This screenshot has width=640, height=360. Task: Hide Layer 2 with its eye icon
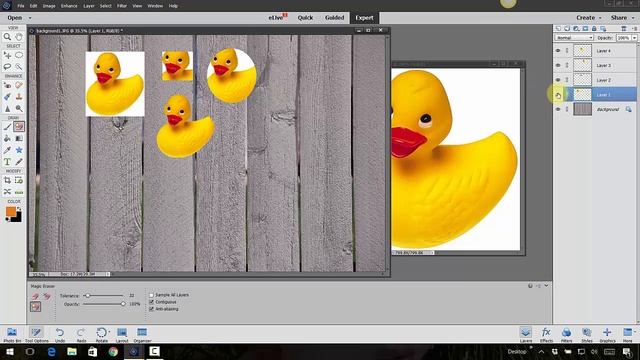tap(558, 80)
